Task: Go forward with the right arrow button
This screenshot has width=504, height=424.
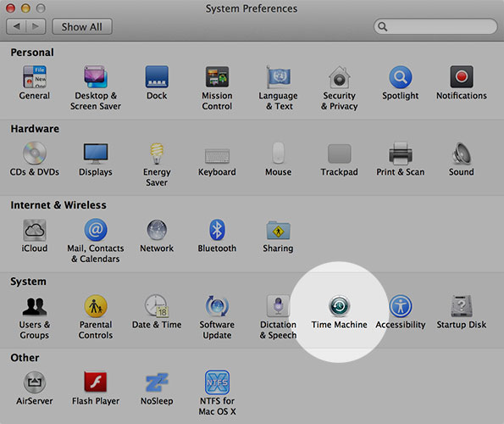Action: 36,26
